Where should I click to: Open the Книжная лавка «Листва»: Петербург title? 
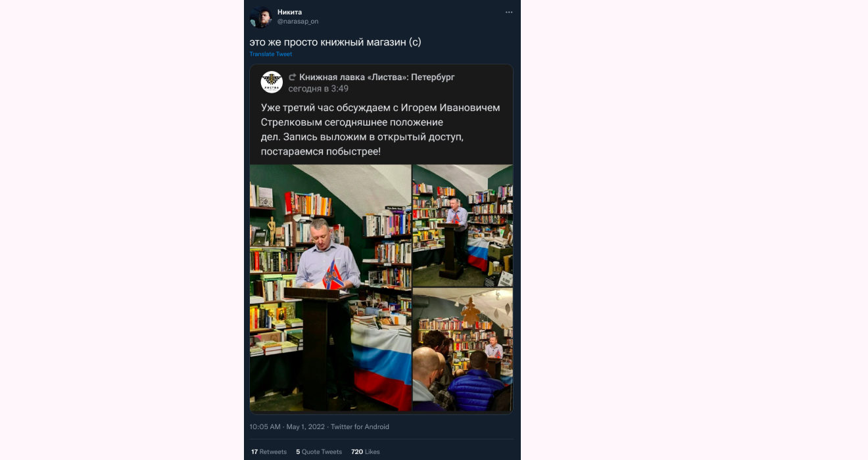point(377,78)
